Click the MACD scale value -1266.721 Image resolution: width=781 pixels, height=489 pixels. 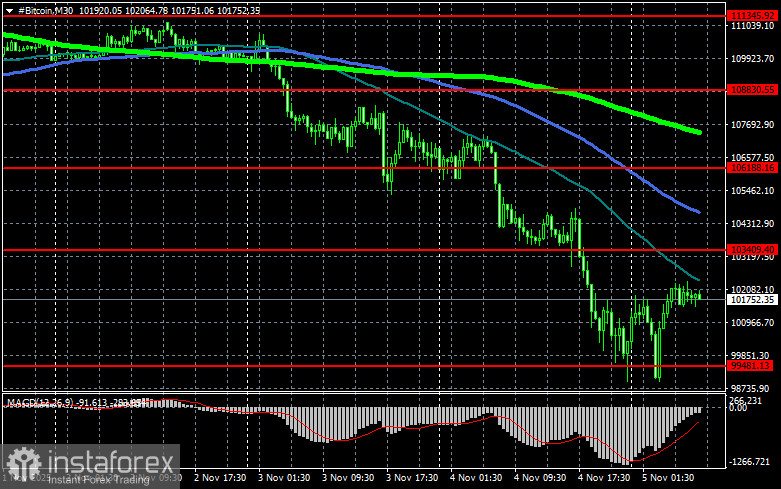tap(750, 462)
